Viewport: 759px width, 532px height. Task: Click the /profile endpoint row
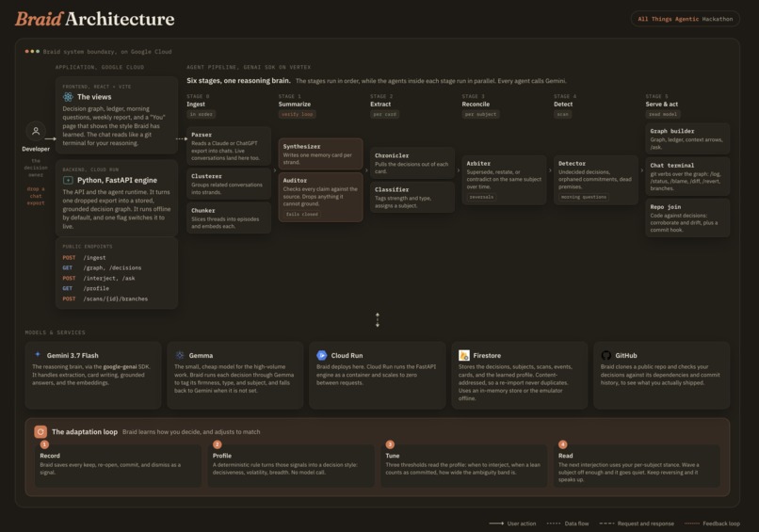[x=117, y=288]
